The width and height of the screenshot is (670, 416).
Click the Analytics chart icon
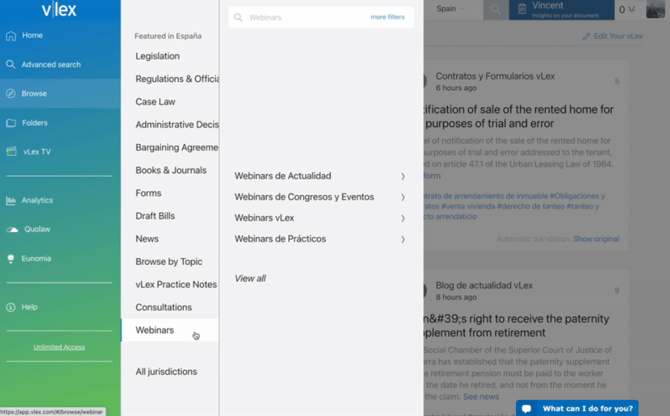click(x=11, y=200)
